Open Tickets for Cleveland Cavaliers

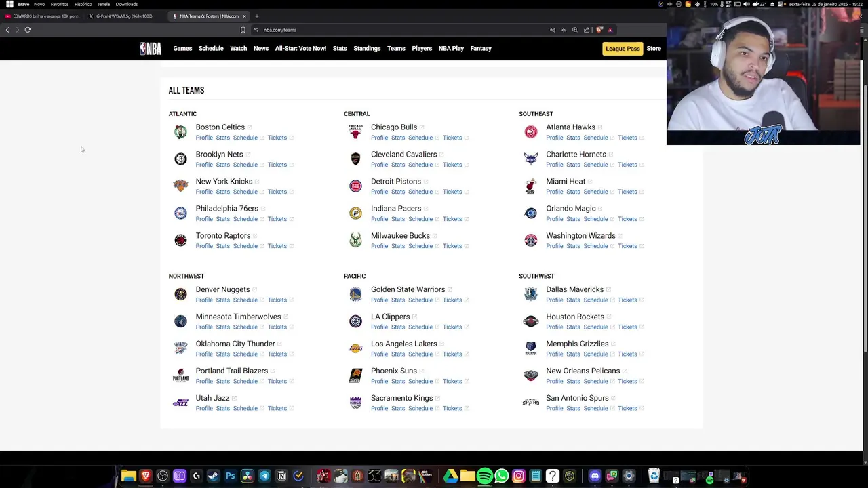tap(452, 165)
